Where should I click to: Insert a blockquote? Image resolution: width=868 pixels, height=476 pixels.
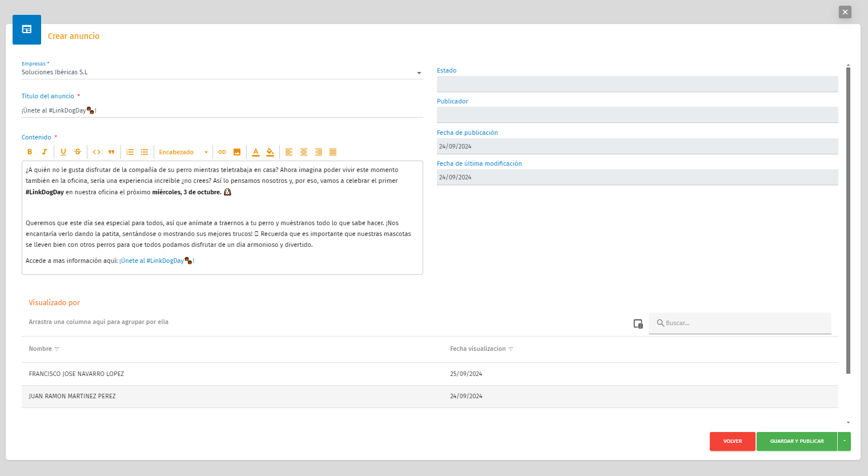click(111, 152)
